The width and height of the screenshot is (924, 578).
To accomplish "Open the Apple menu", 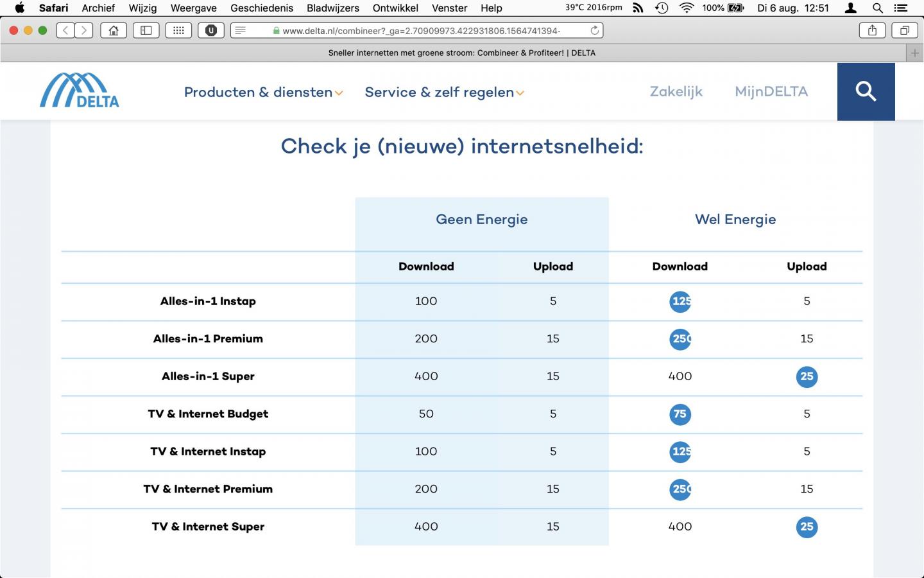I will pyautogui.click(x=19, y=8).
